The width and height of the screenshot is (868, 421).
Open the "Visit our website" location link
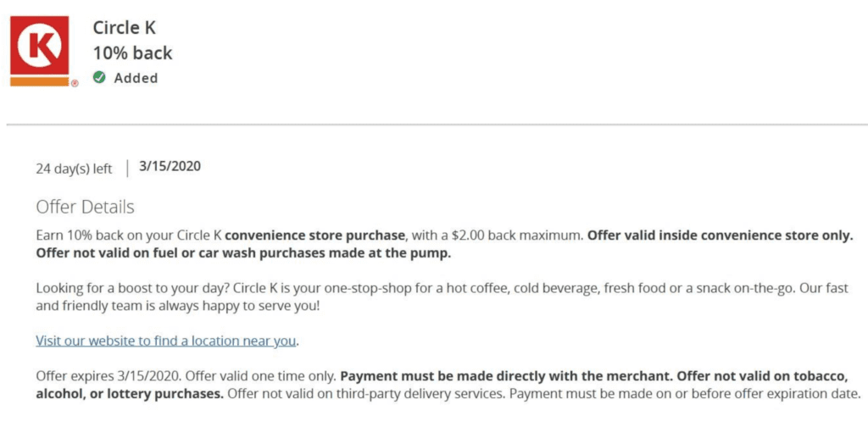pyautogui.click(x=166, y=341)
